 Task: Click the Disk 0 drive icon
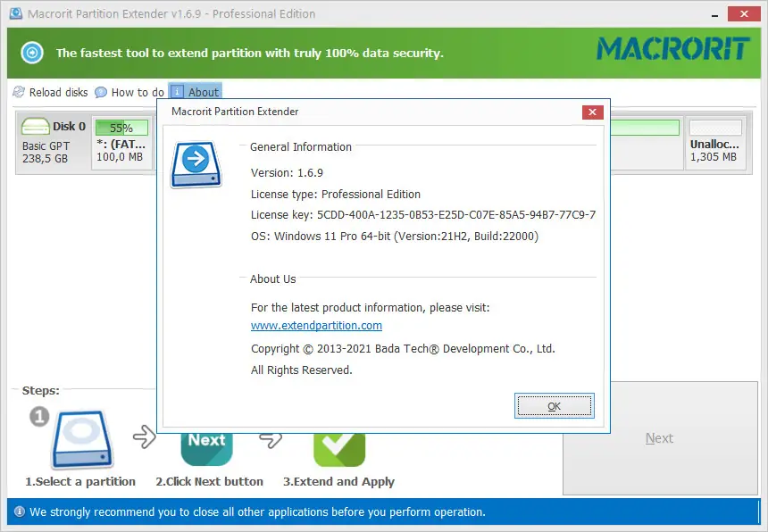35,126
